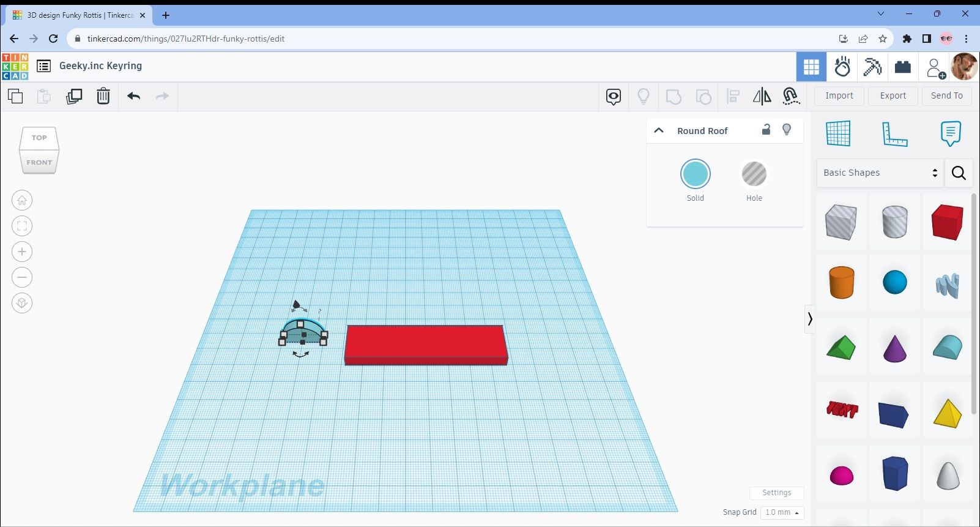The width and height of the screenshot is (980, 527).
Task: Delete selected shape with trash icon
Action: [103, 96]
